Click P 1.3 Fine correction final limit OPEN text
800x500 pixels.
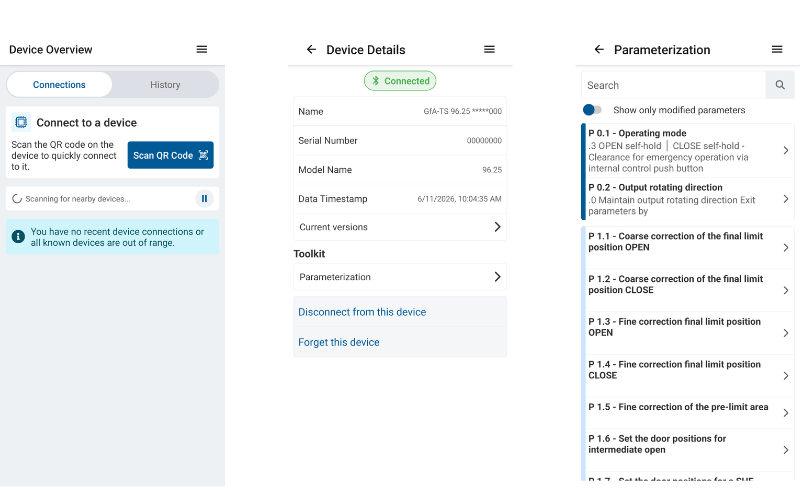point(674,327)
